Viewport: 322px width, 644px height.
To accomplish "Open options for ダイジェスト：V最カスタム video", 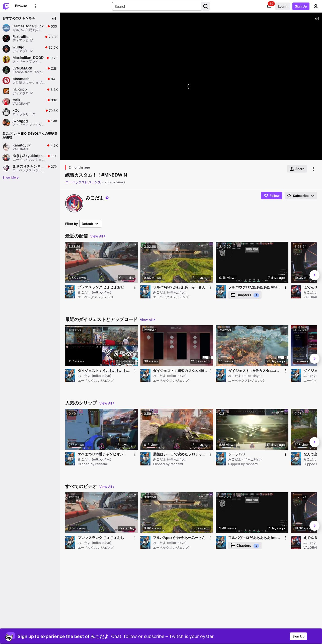I will [x=285, y=371].
